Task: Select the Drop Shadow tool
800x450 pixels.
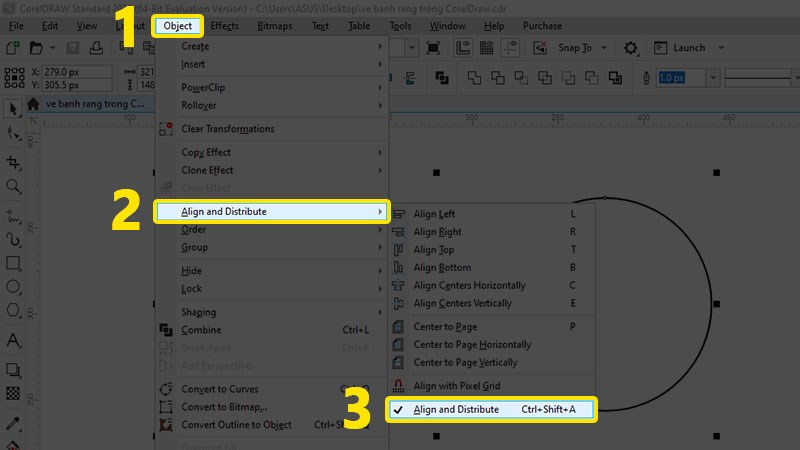Action: [x=13, y=369]
